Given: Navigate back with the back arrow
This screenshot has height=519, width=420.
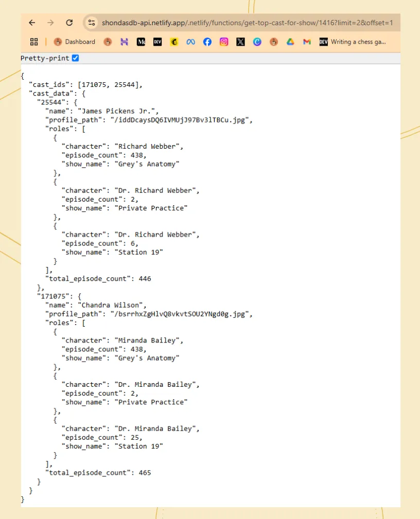Looking at the screenshot, I should coord(32,23).
